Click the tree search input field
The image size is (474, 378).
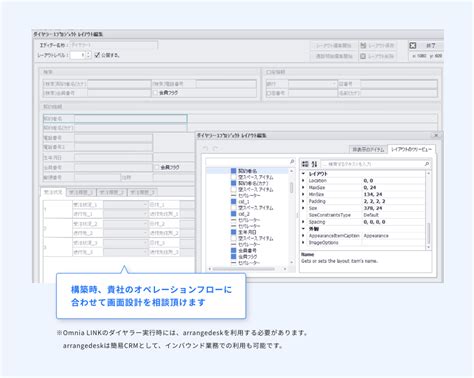[x=248, y=162]
